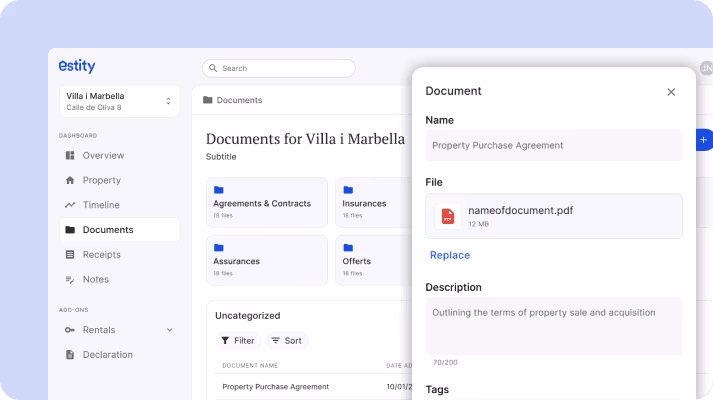Image resolution: width=713 pixels, height=400 pixels.
Task: Click the Document Name column header
Action: 250,365
